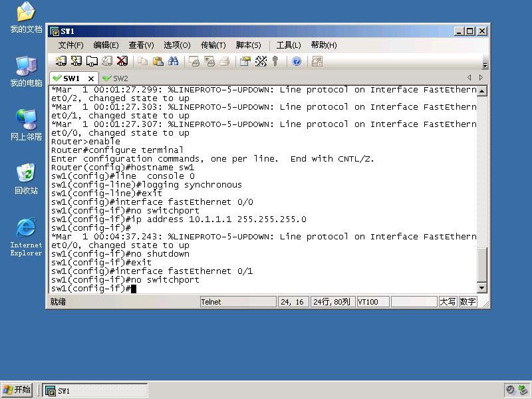Click the cursor position "24, 16" status field
This screenshot has width=532, height=399.
[293, 302]
